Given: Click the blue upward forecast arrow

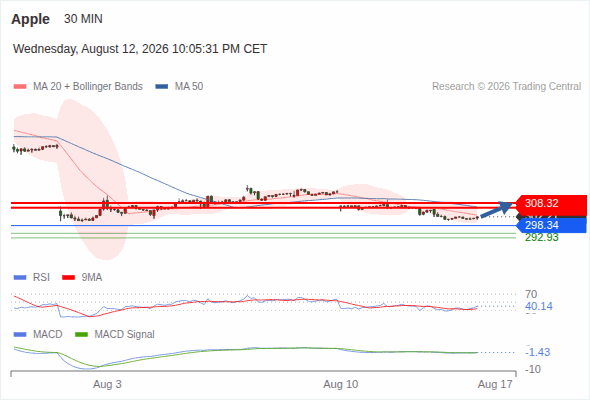Looking at the screenshot, I should point(496,210).
